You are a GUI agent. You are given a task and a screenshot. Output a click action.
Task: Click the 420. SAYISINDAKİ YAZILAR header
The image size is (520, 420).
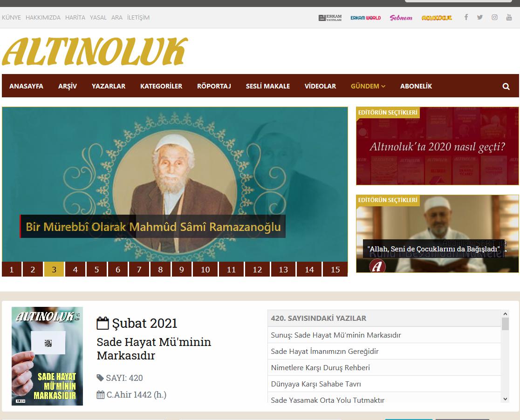point(384,318)
